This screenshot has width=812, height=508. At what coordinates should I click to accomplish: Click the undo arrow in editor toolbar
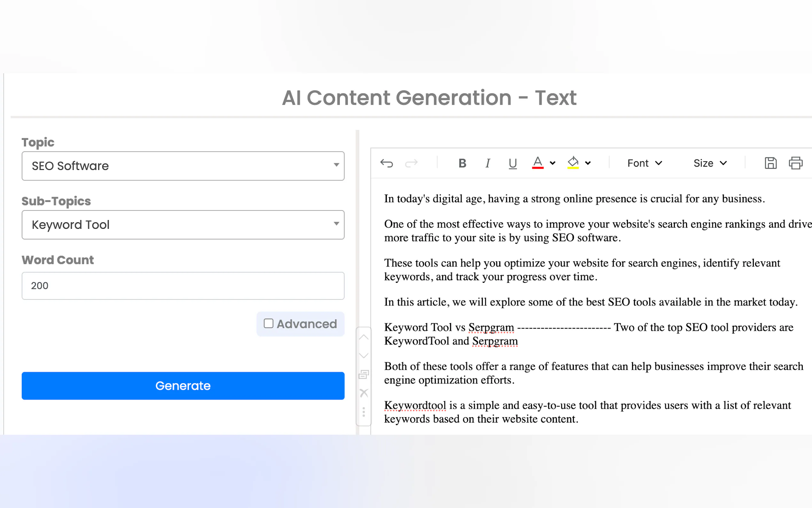(386, 163)
